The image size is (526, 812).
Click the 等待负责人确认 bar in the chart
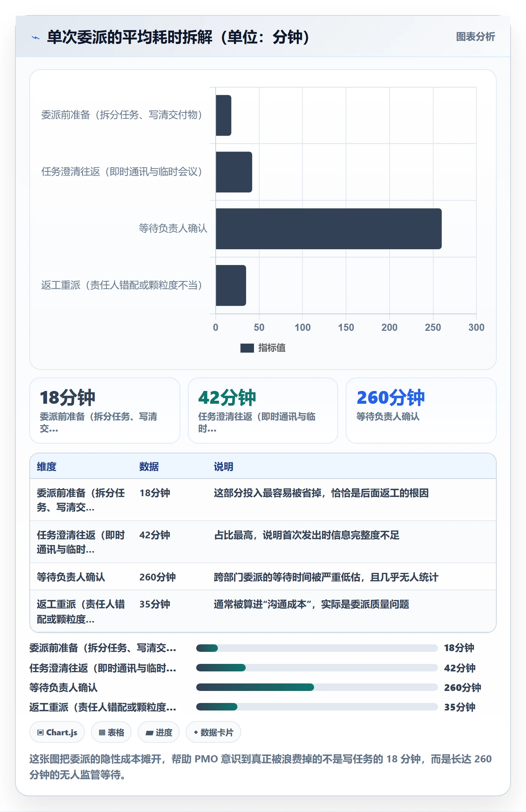click(x=329, y=229)
